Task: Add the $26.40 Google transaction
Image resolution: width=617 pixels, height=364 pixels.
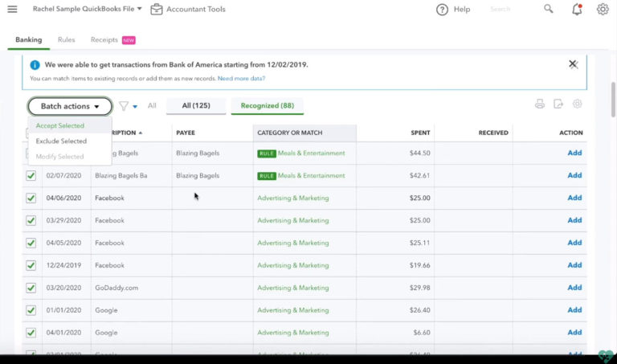Action: click(x=574, y=309)
